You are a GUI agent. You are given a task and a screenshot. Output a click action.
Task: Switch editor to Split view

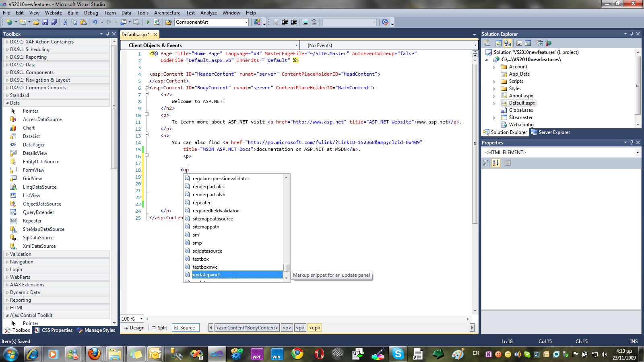point(159,328)
